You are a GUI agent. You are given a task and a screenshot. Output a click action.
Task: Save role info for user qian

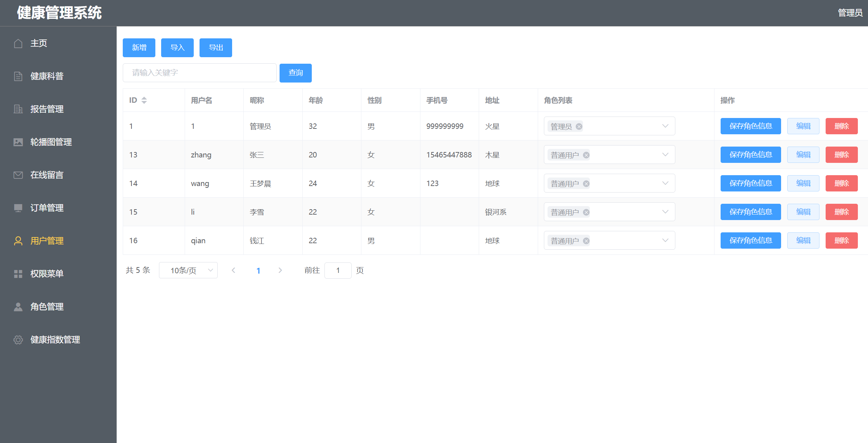point(751,240)
